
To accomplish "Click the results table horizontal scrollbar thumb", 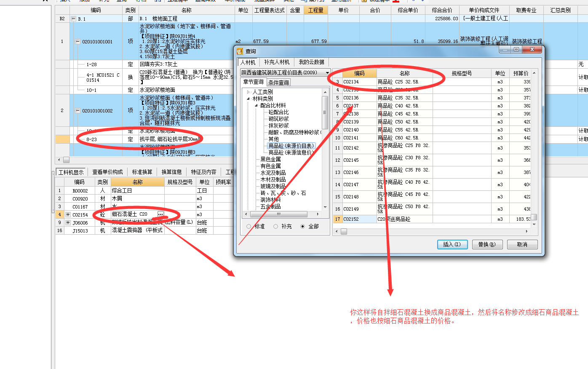I will (x=344, y=231).
